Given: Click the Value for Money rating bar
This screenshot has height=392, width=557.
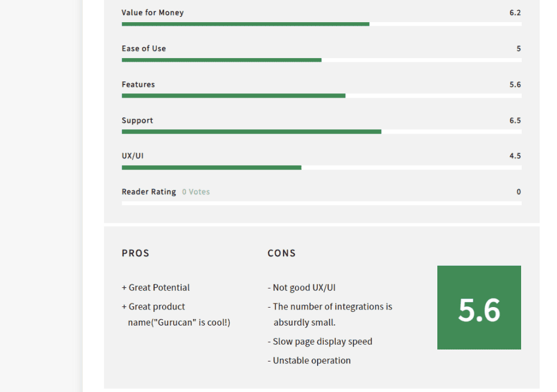Looking at the screenshot, I should 321,24.
